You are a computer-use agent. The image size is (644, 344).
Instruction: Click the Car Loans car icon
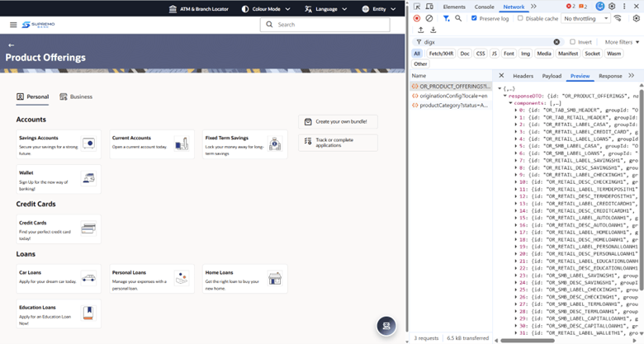(x=88, y=278)
